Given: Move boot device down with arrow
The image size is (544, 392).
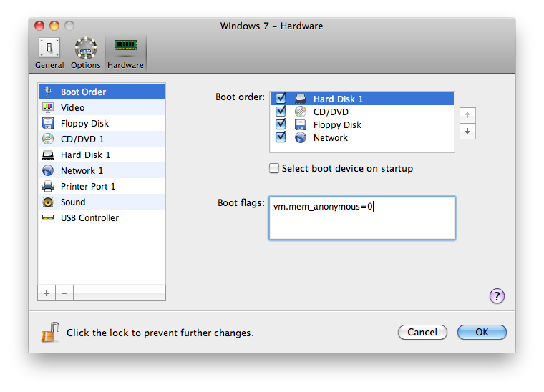Looking at the screenshot, I should pos(467,132).
